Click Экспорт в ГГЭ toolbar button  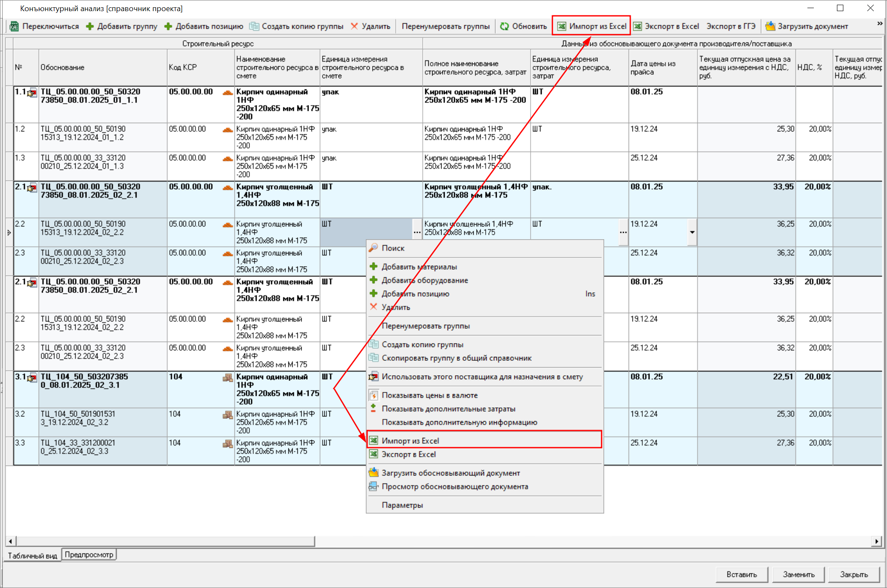731,27
